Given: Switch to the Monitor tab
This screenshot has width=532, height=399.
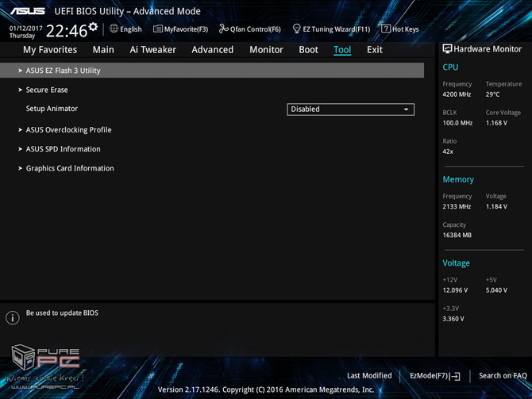Looking at the screenshot, I should click(x=266, y=50).
